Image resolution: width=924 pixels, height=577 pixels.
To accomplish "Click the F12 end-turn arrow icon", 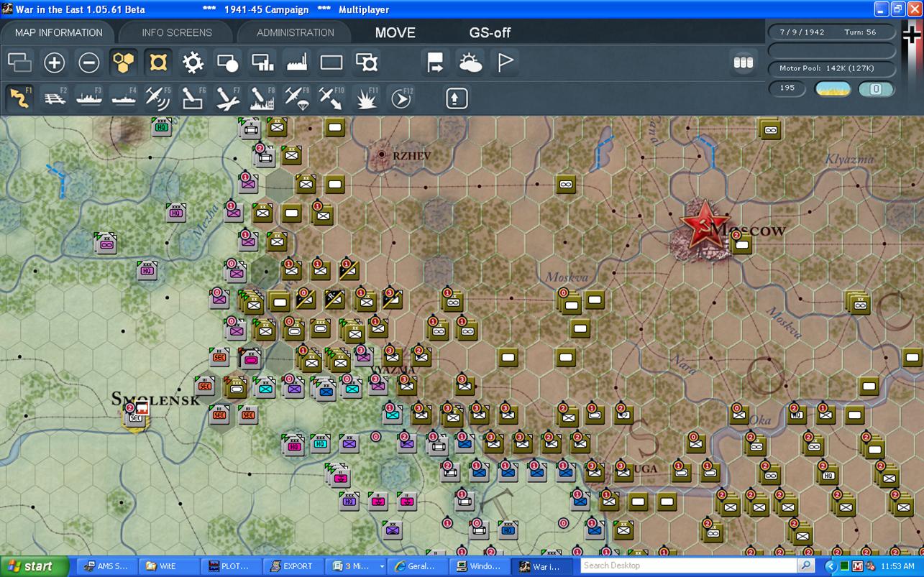I will tap(401, 98).
